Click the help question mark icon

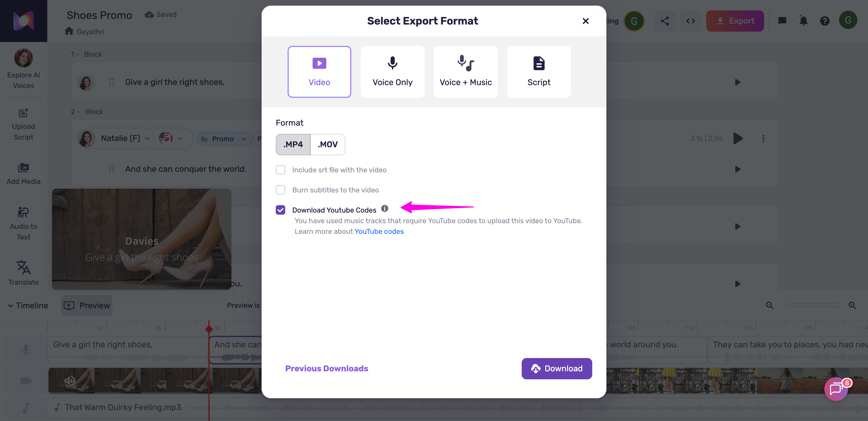[x=825, y=21]
